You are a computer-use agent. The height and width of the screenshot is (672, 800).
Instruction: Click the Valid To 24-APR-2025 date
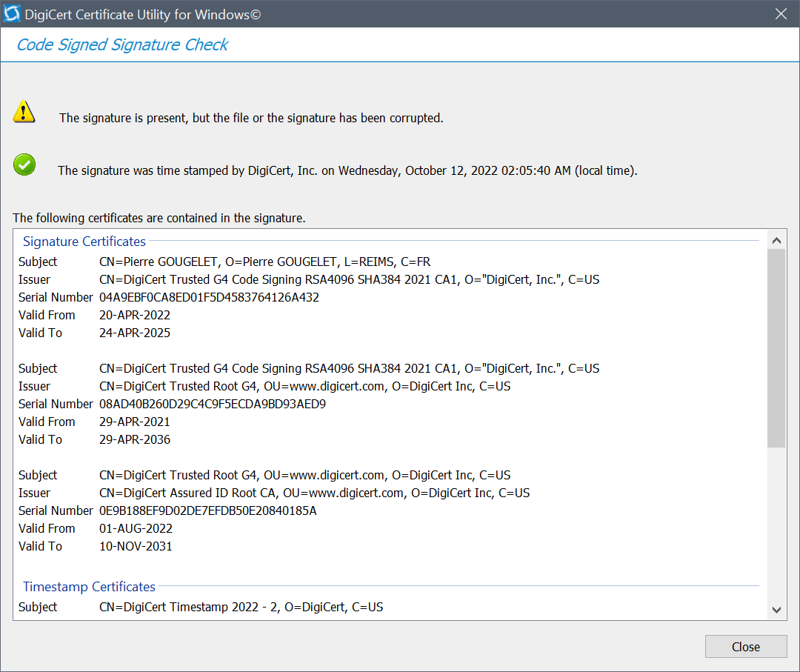pos(135,333)
